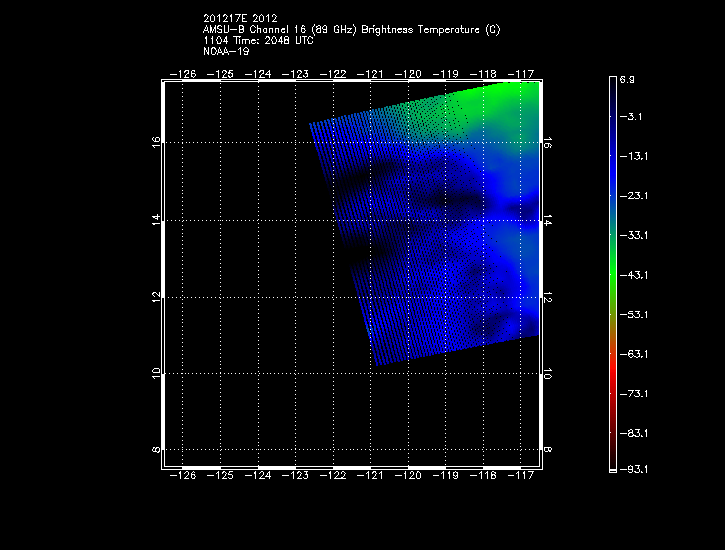Click the 6.9 value atop the colorbar
The width and height of the screenshot is (725, 550).
click(627, 78)
